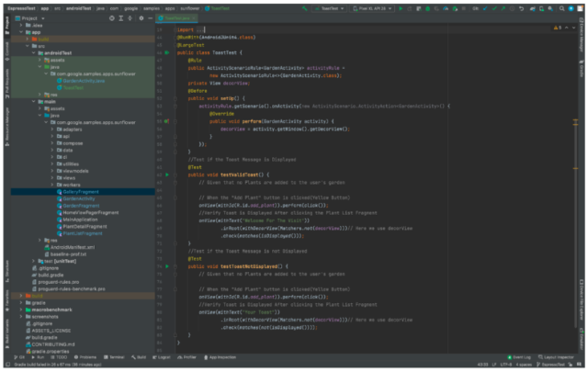This screenshot has width=588, height=372.
Task: Expand the .idea folder
Action: (x=21, y=25)
